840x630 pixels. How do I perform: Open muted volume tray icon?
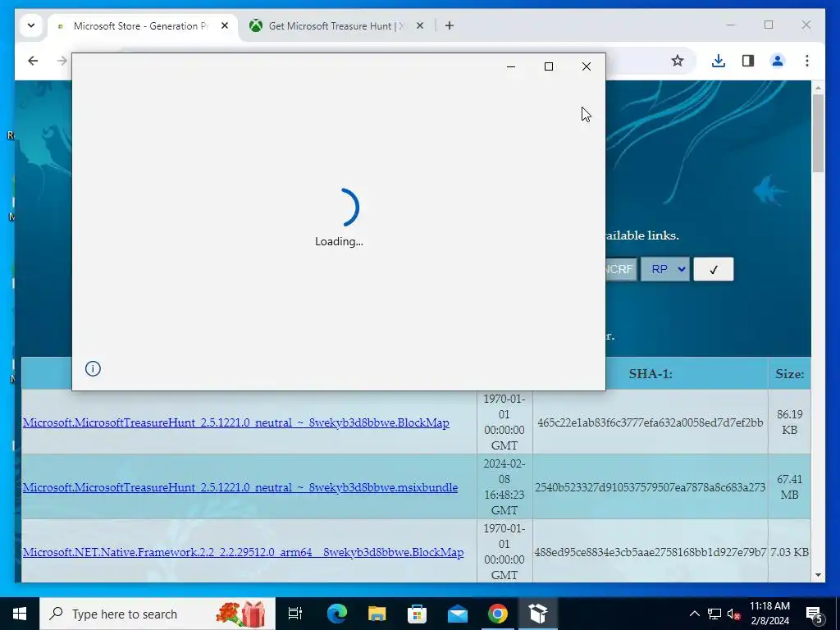(x=734, y=614)
